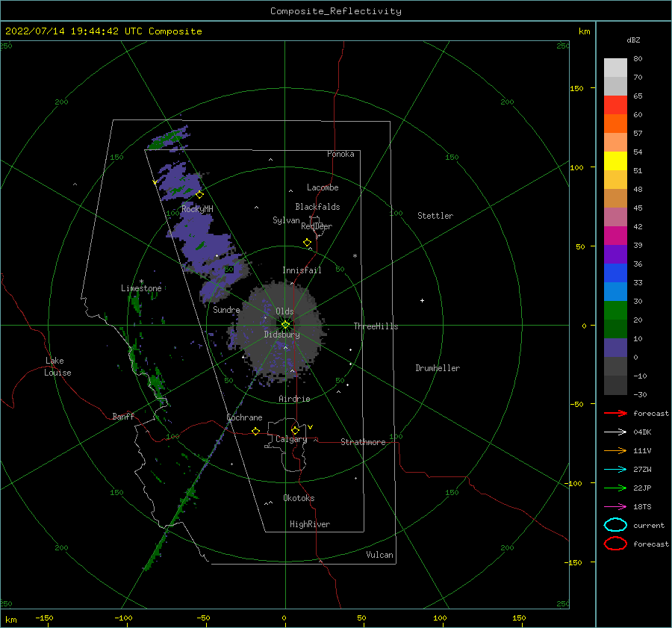Select the light blue swatch above 30 dBZ
672x628 pixels.
coord(615,291)
